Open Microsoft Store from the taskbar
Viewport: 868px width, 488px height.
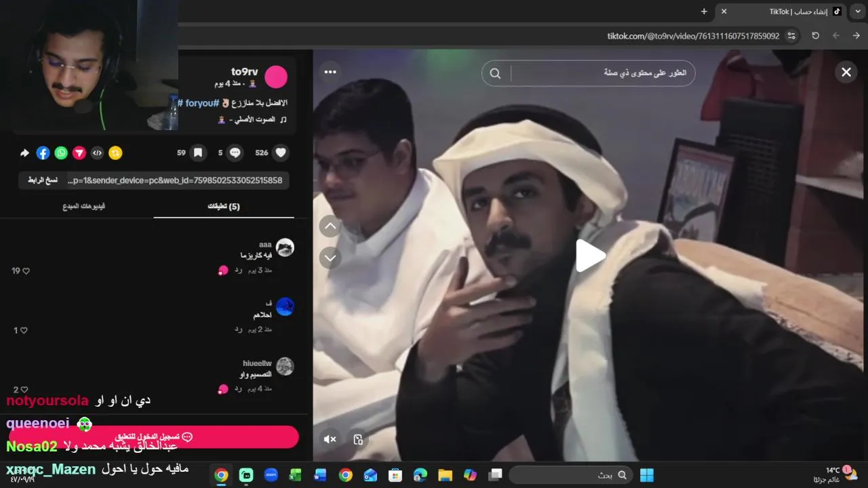(395, 475)
